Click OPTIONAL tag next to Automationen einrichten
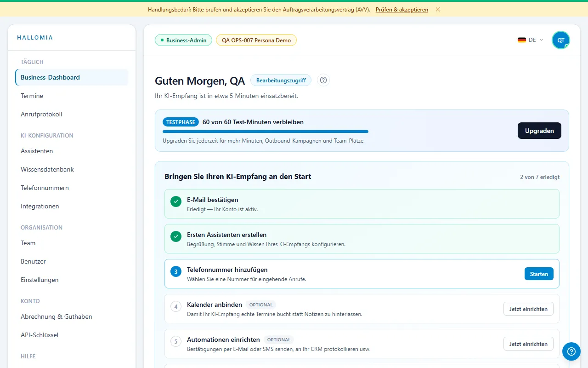The height and width of the screenshot is (368, 588). coord(279,339)
